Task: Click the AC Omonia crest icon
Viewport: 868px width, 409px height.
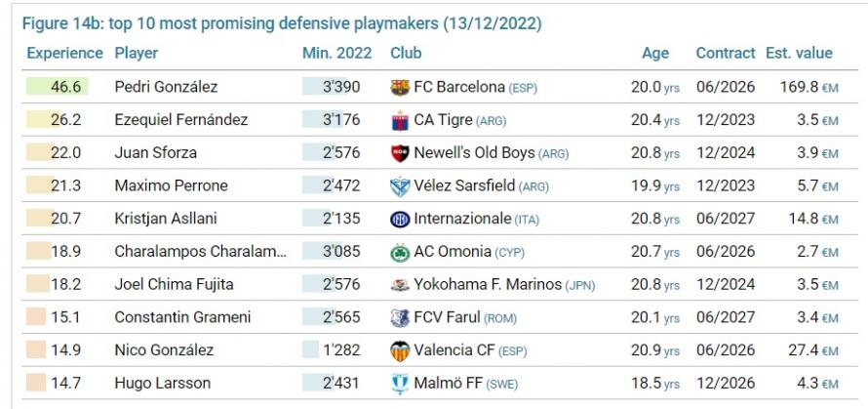Action: (400, 252)
